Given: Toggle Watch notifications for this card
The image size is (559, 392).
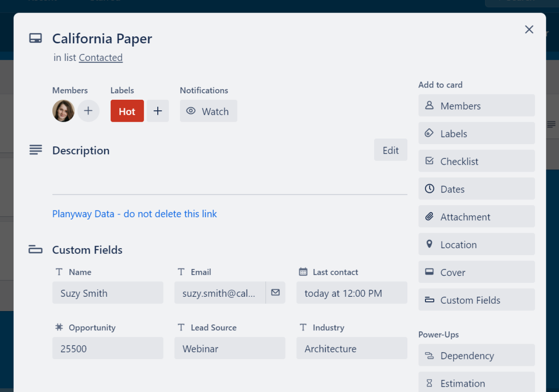Looking at the screenshot, I should (208, 111).
